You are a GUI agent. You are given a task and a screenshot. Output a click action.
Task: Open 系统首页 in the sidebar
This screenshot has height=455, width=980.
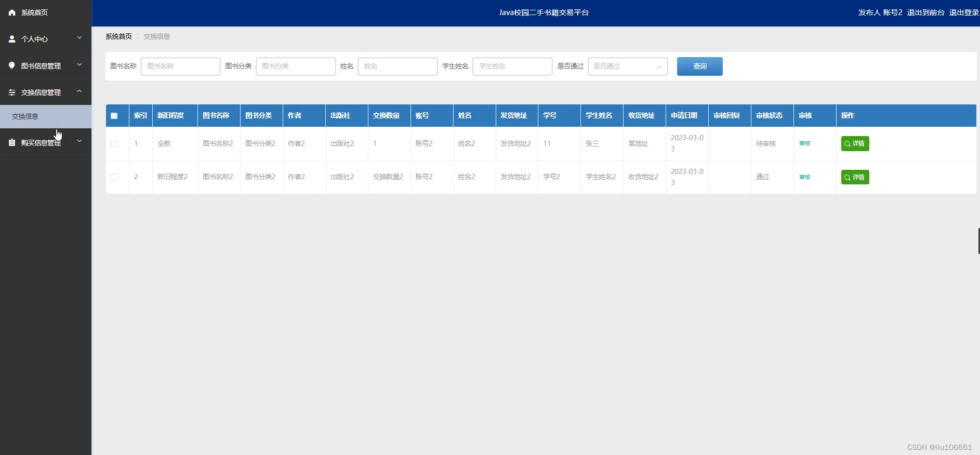tap(46, 12)
